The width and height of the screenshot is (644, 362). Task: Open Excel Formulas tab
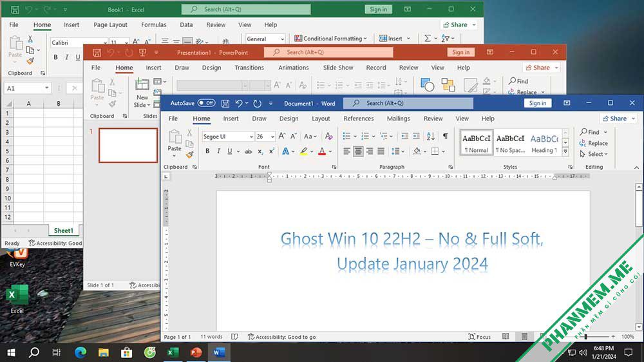(154, 24)
